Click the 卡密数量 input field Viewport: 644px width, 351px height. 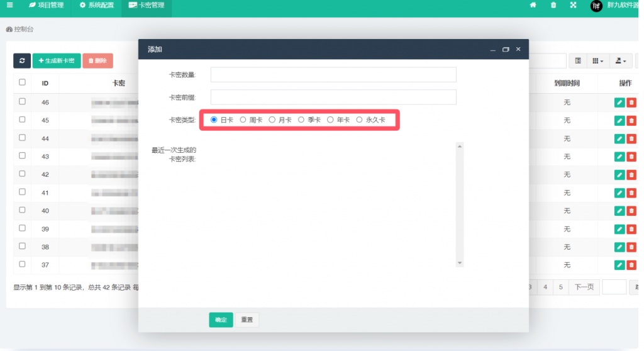point(333,75)
